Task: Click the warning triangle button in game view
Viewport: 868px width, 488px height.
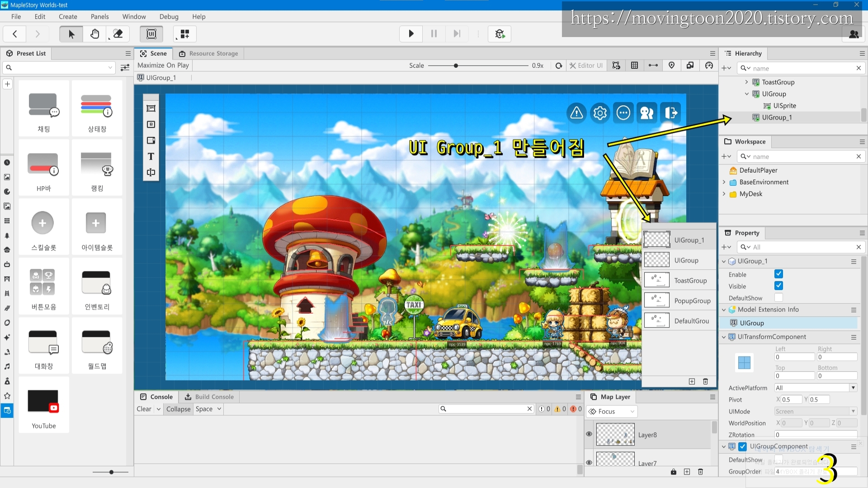Action: click(576, 113)
